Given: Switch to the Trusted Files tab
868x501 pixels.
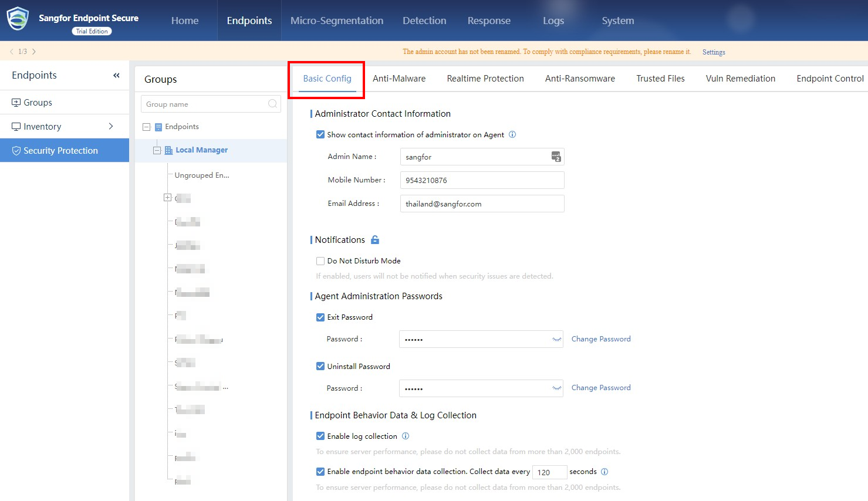Looking at the screenshot, I should coord(660,79).
